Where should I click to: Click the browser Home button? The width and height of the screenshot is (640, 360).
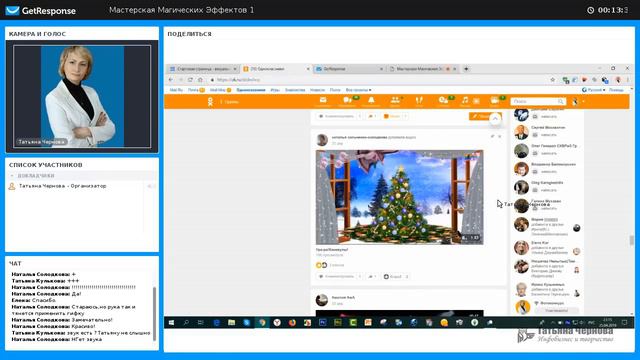click(x=200, y=80)
